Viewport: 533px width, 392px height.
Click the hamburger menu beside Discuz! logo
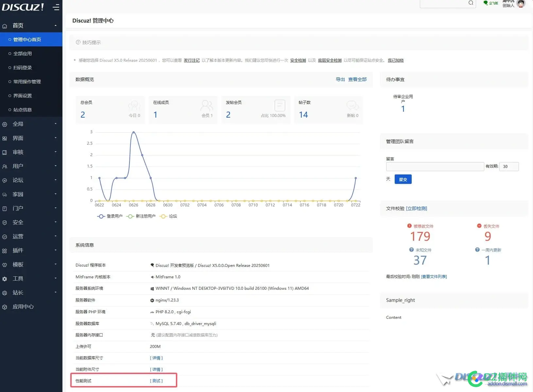point(56,7)
